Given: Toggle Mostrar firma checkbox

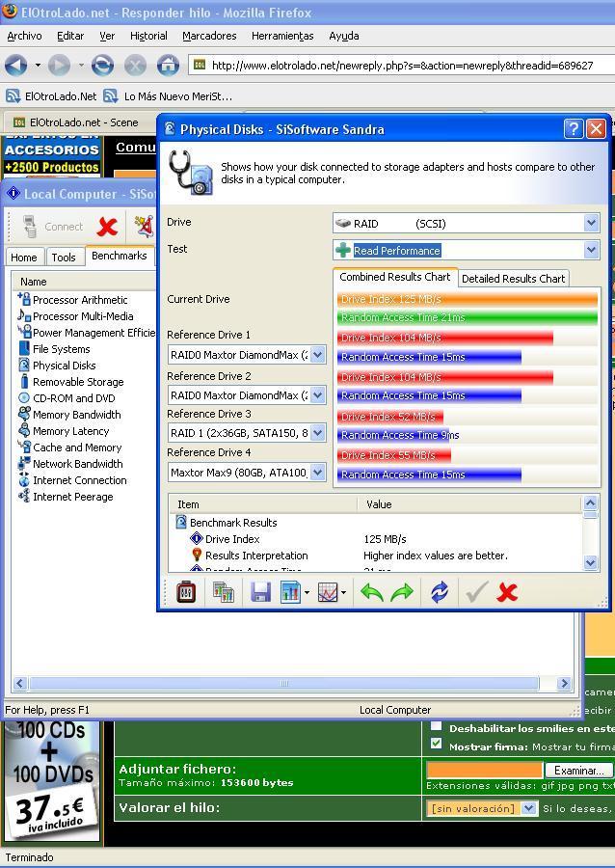Looking at the screenshot, I should point(437,745).
